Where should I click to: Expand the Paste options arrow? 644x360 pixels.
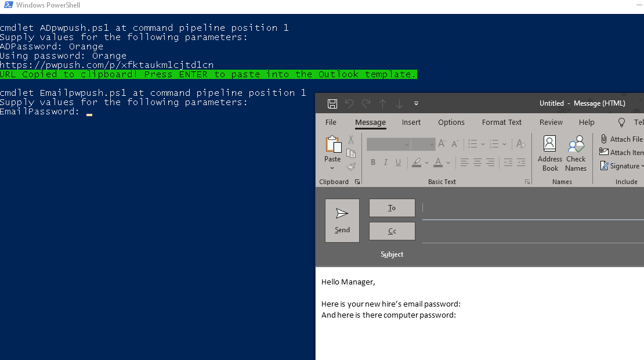click(332, 168)
